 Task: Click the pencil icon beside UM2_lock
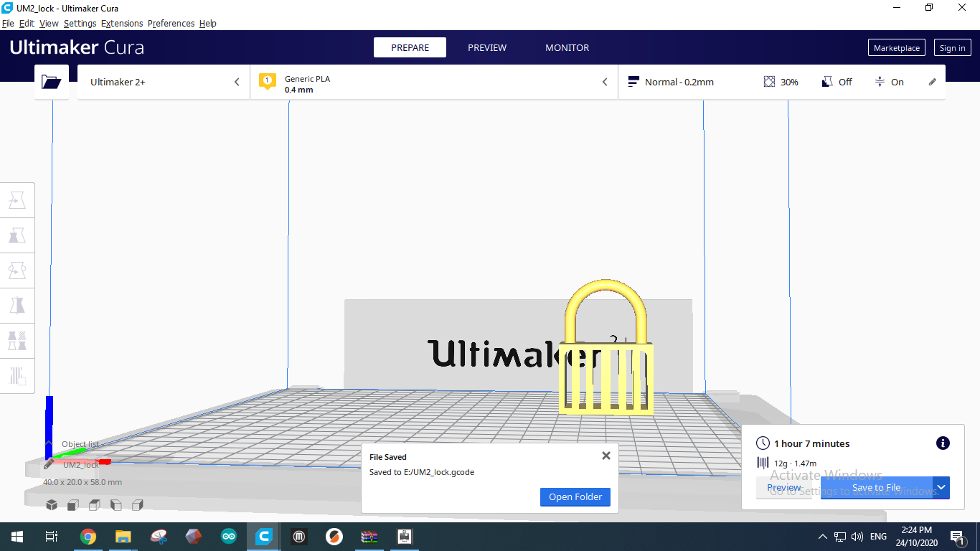tap(49, 465)
